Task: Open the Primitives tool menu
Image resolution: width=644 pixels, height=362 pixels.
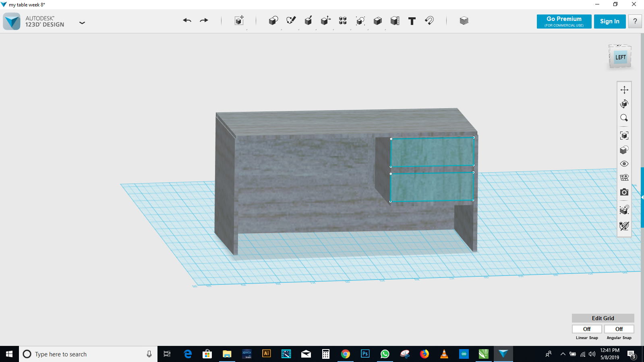Action: [x=273, y=21]
